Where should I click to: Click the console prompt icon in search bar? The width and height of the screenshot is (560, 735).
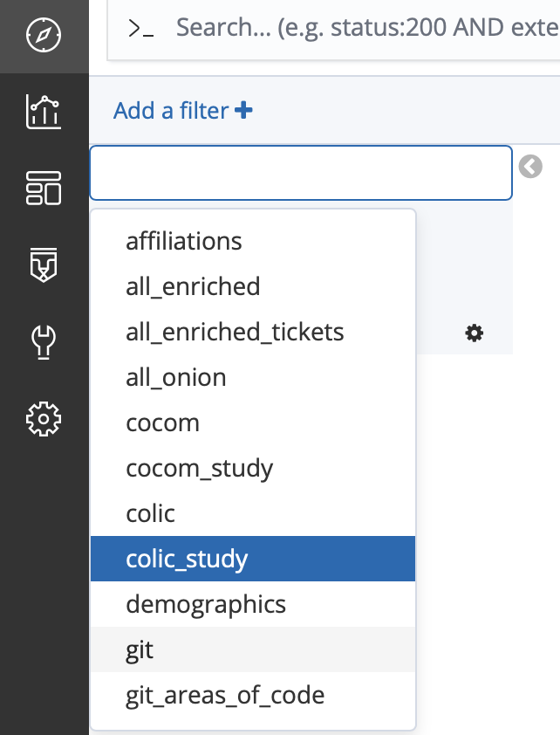coord(140,28)
